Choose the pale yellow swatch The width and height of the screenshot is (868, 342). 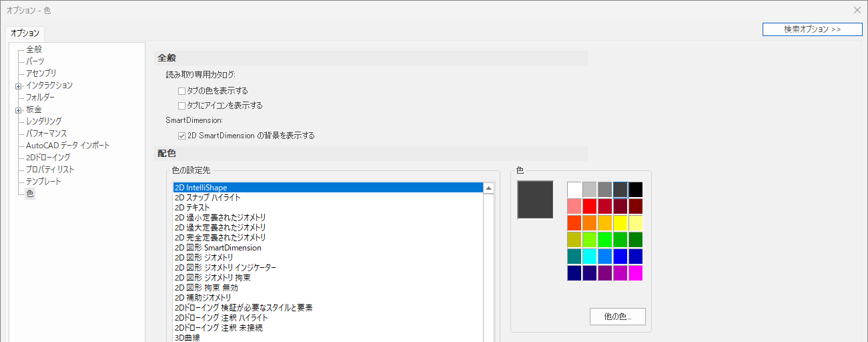pos(636,223)
